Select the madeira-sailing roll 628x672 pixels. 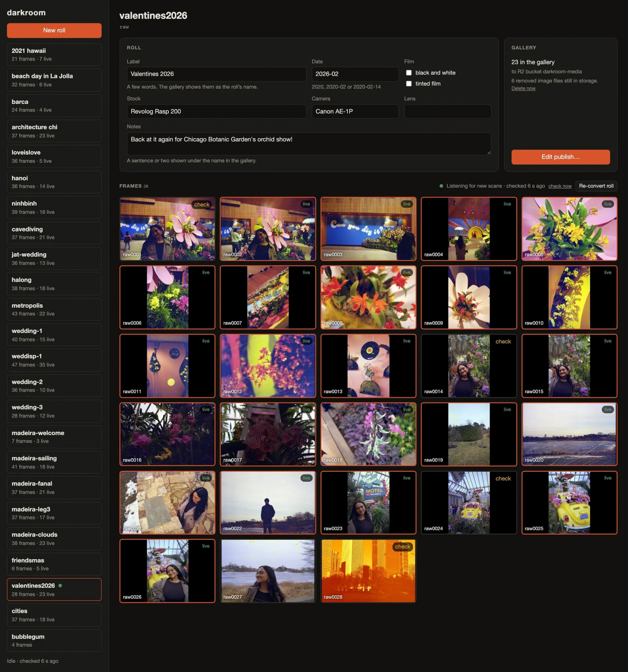coord(54,462)
